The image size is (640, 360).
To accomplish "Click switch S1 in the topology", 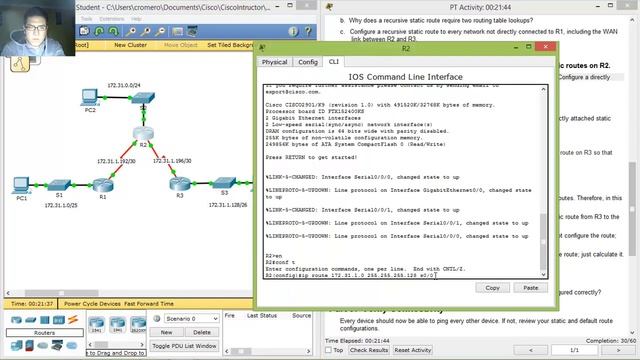I will [60, 185].
